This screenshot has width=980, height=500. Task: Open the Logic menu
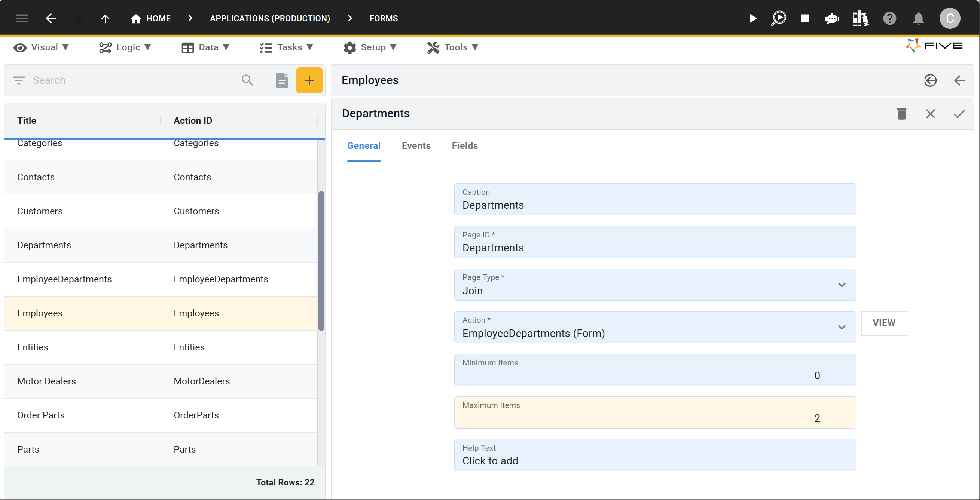(125, 47)
